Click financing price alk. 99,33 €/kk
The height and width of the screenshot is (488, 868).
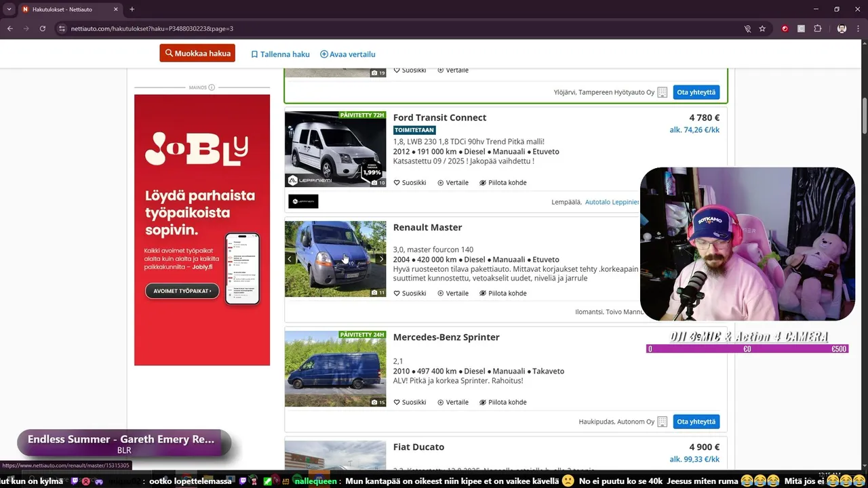pos(694,460)
